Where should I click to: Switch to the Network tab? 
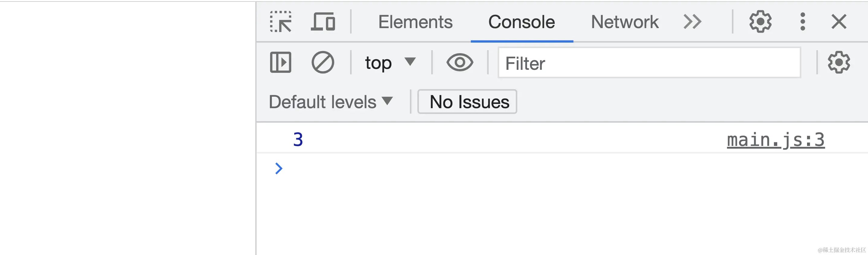pyautogui.click(x=625, y=22)
